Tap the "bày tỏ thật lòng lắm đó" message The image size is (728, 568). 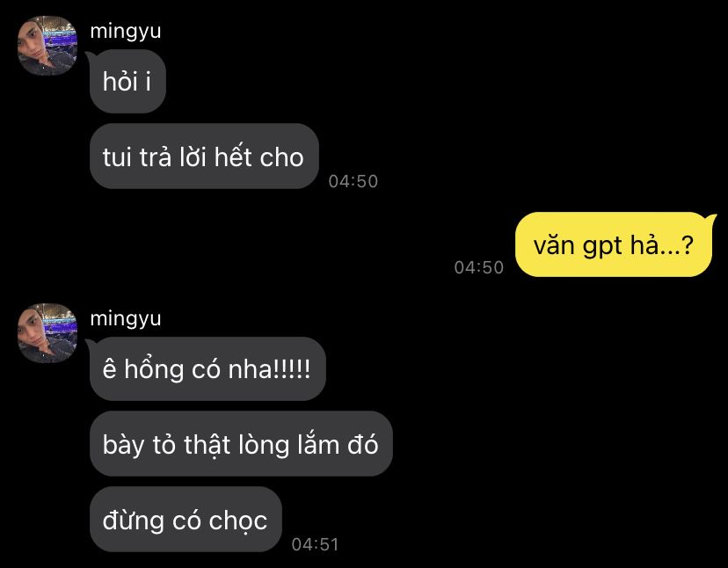(241, 443)
